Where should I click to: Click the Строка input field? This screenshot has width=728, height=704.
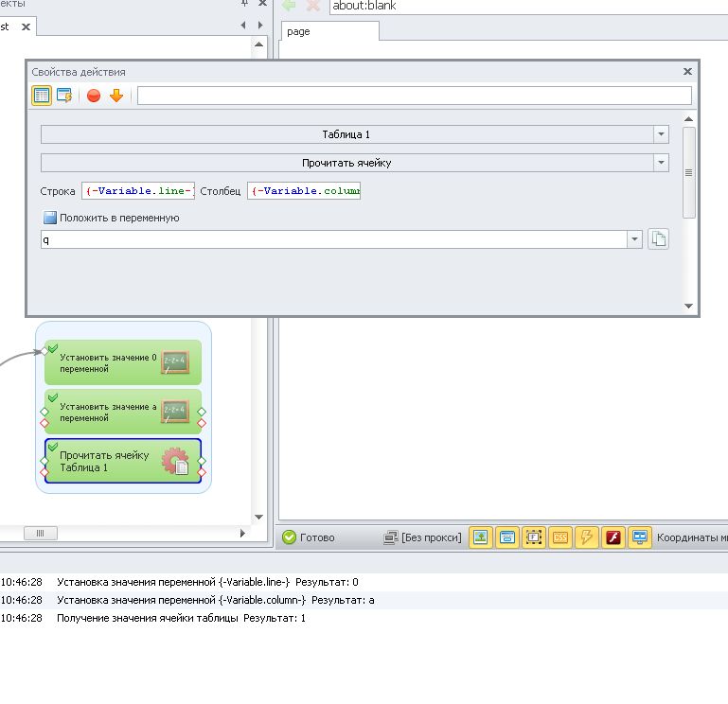[x=138, y=191]
